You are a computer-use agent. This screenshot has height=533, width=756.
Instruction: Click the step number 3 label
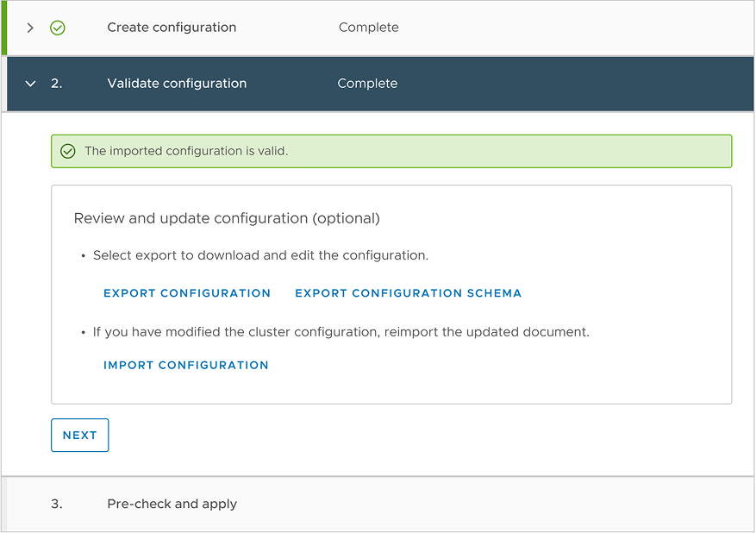pos(56,504)
